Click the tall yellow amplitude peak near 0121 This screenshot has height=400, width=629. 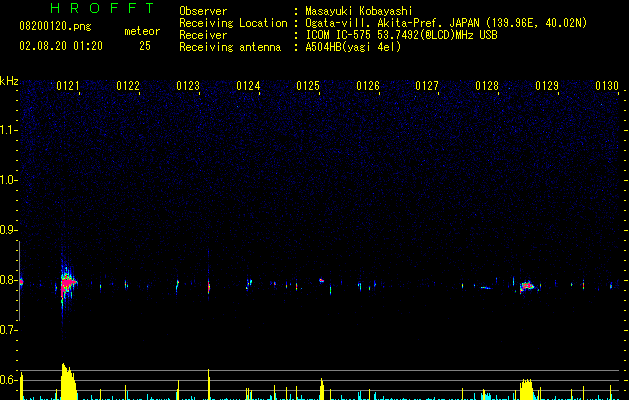coord(68,381)
